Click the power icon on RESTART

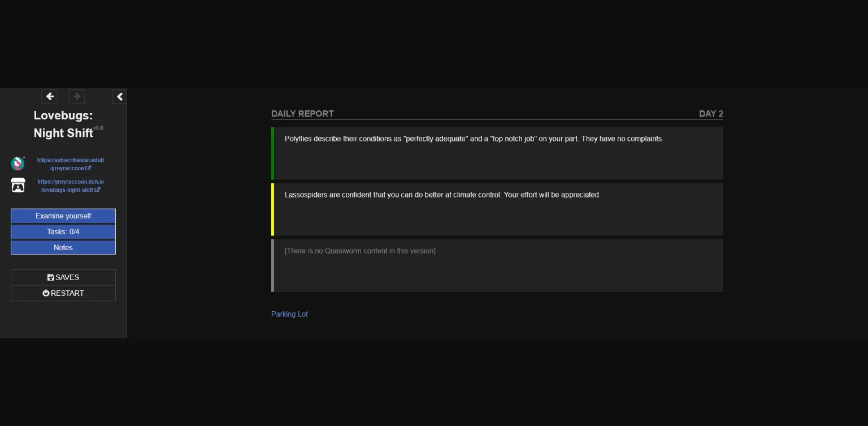46,293
